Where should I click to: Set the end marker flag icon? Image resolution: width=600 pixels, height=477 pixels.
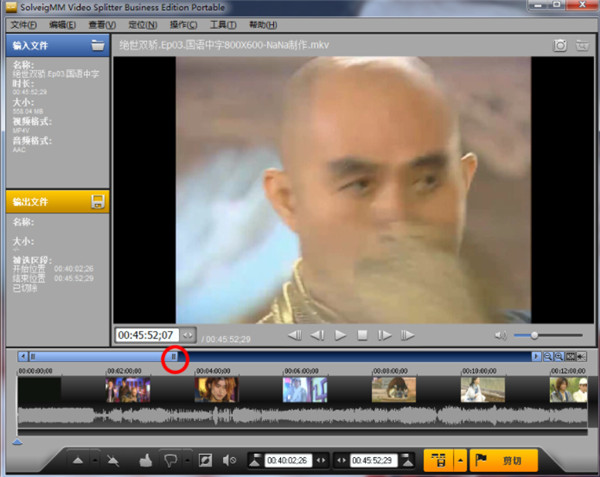[x=408, y=460]
